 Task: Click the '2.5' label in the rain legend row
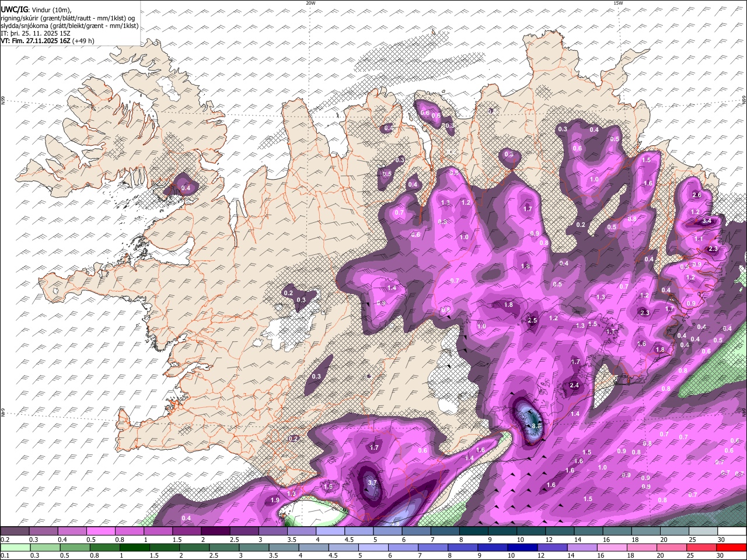213,556
